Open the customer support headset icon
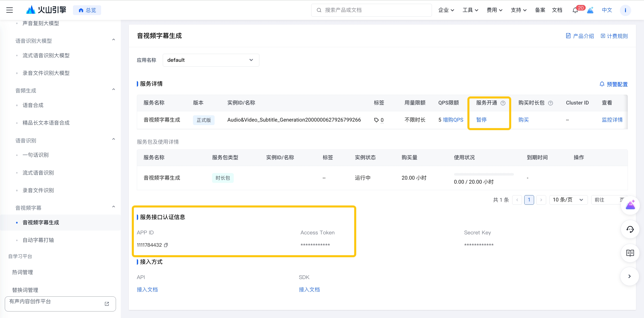Screen dimensions: 644x318 630,229
